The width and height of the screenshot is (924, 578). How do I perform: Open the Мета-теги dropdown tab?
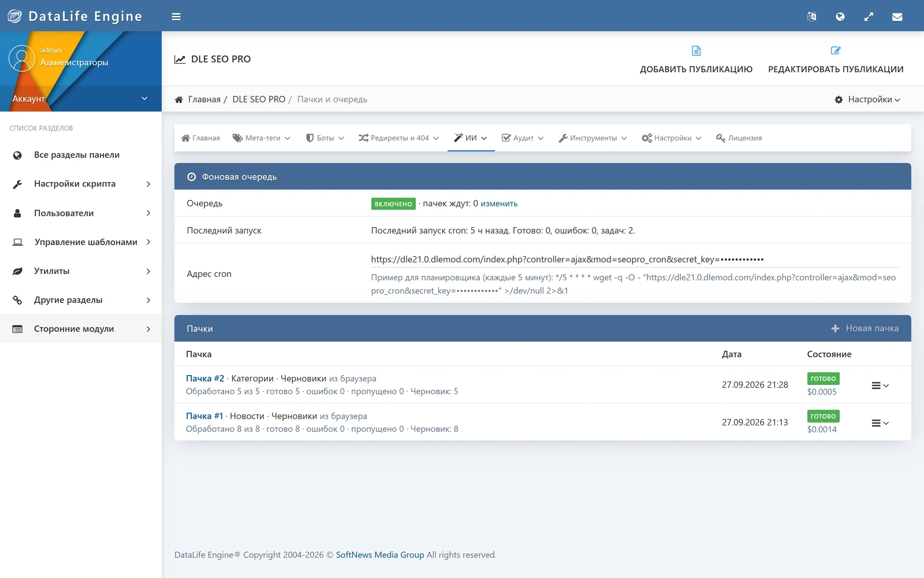(x=262, y=138)
